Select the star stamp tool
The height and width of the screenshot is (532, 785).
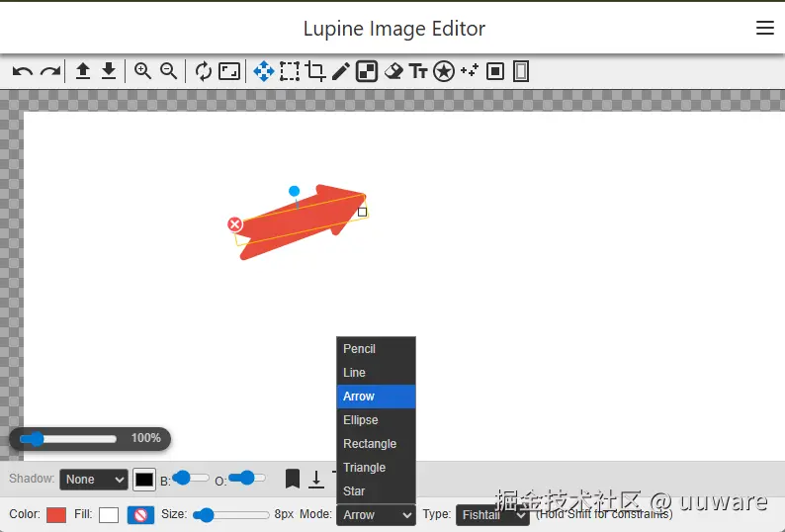(x=444, y=71)
